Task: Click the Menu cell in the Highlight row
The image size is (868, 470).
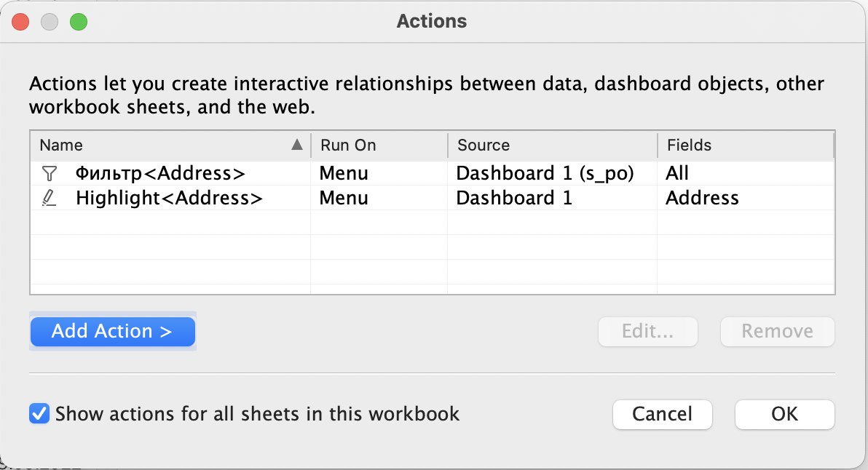Action: tap(344, 198)
